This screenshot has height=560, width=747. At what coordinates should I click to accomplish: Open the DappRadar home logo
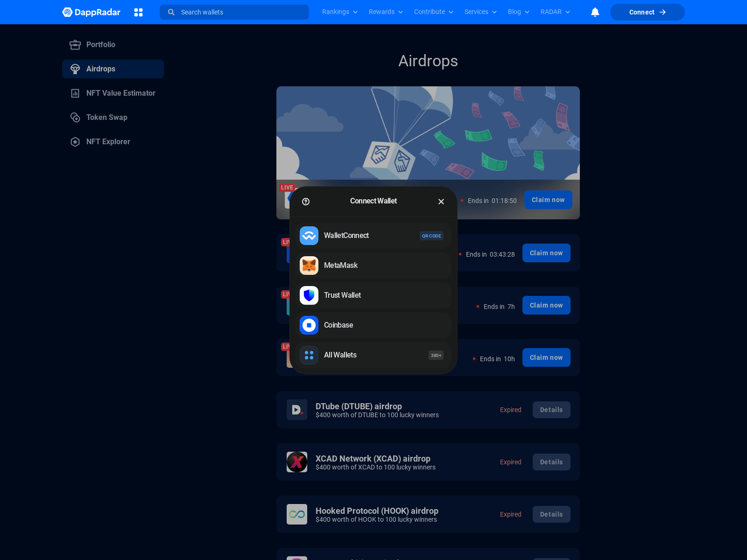[x=91, y=12]
